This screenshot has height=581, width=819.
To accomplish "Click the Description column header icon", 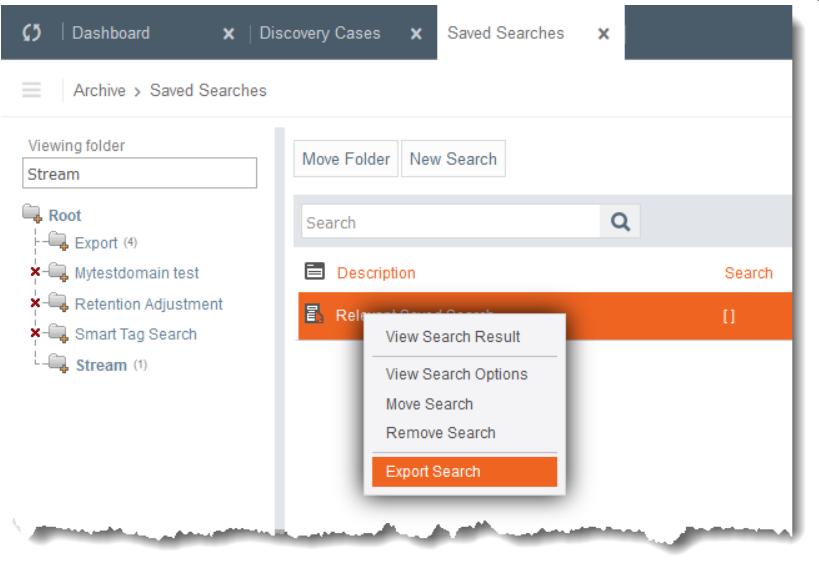I will coord(314,272).
